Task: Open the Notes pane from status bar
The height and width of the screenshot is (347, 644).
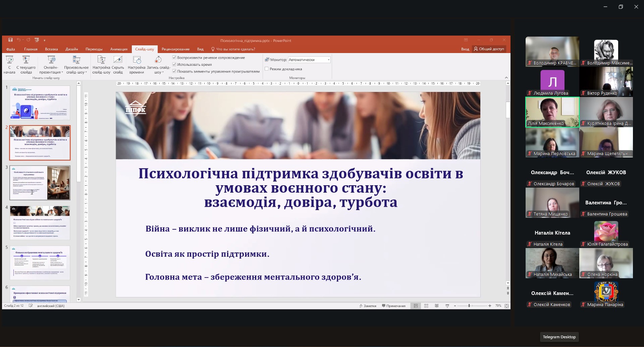Action: [368, 306]
